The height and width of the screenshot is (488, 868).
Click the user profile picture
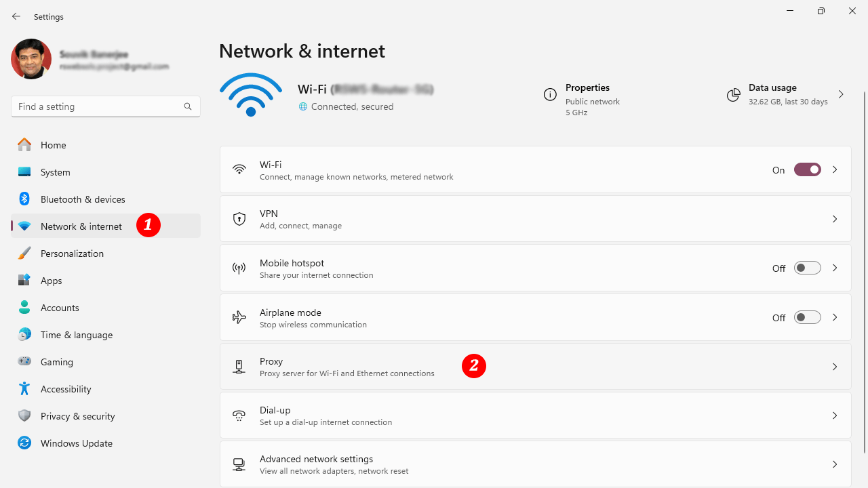(31, 59)
